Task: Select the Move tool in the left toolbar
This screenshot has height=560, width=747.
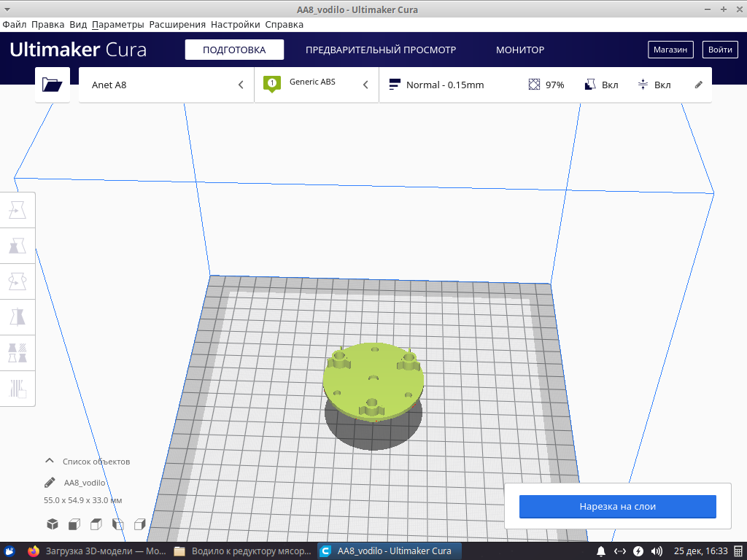Action: [x=18, y=210]
